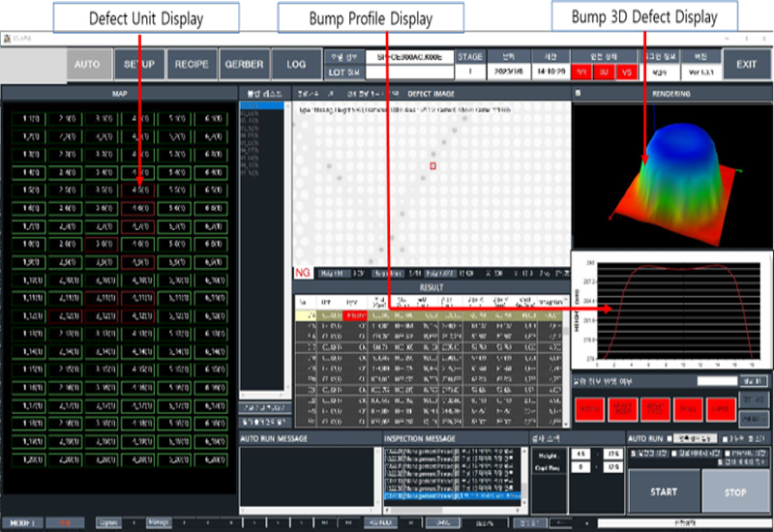774x532 pixels.
Task: Click the STOP button
Action: [x=736, y=490]
